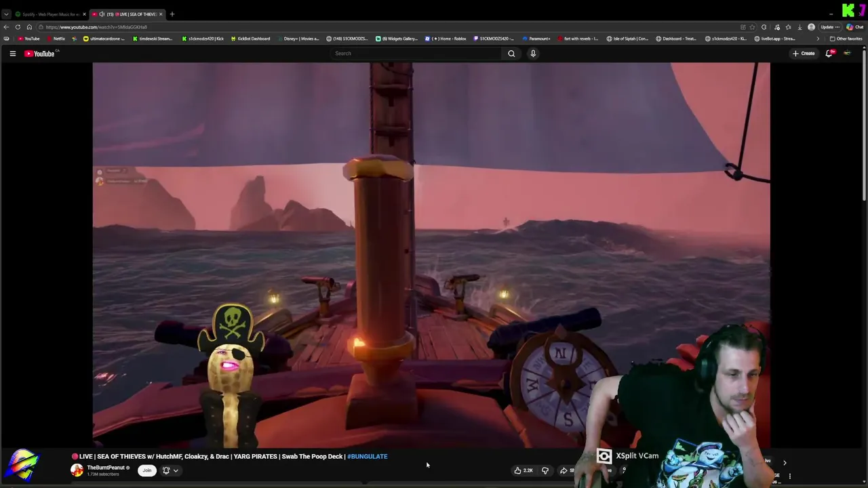The height and width of the screenshot is (488, 868).
Task: Open browser home page icon
Action: tap(29, 27)
